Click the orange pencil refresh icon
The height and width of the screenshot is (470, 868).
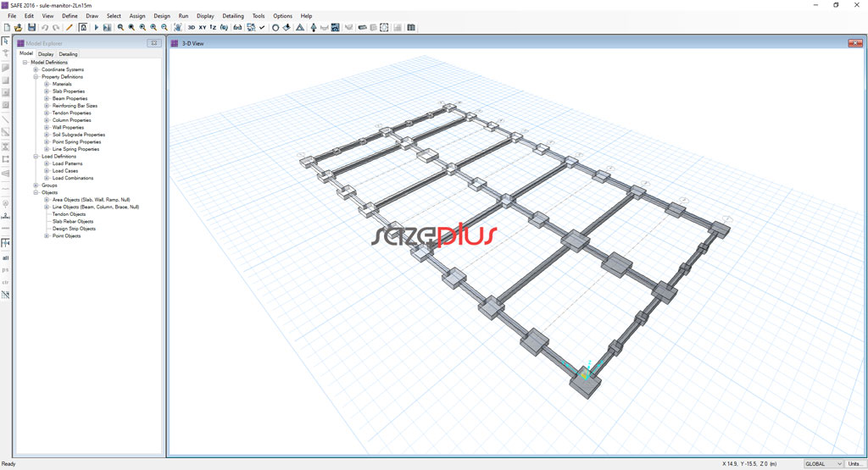click(x=70, y=27)
